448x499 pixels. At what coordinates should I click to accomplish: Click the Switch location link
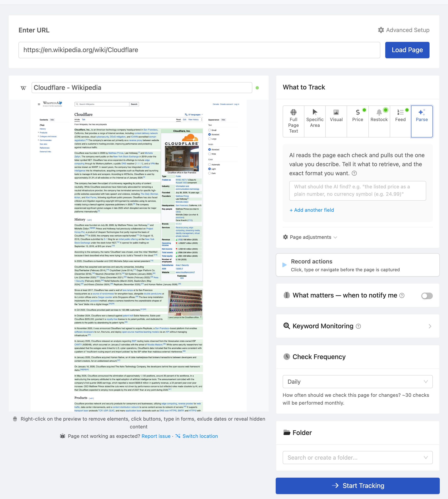coord(200,436)
